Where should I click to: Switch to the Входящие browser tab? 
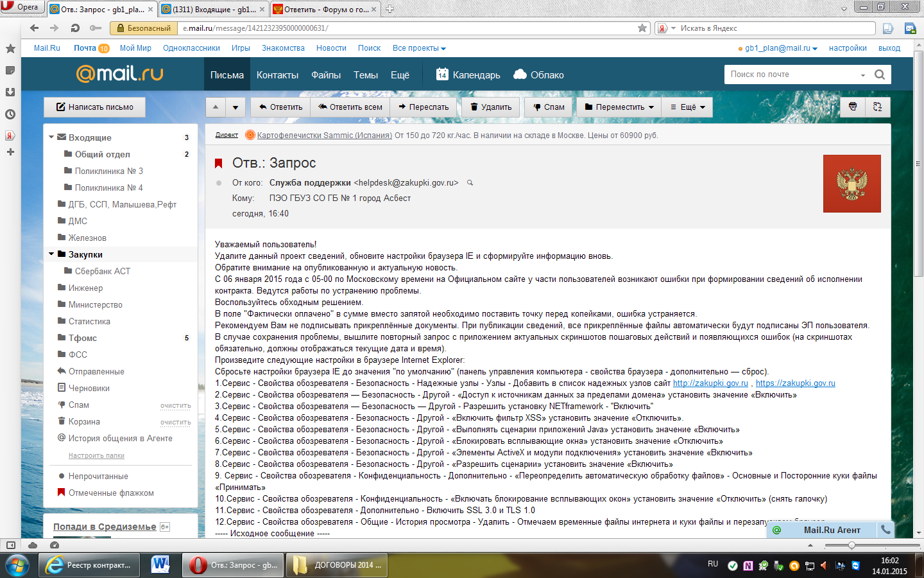(212, 9)
